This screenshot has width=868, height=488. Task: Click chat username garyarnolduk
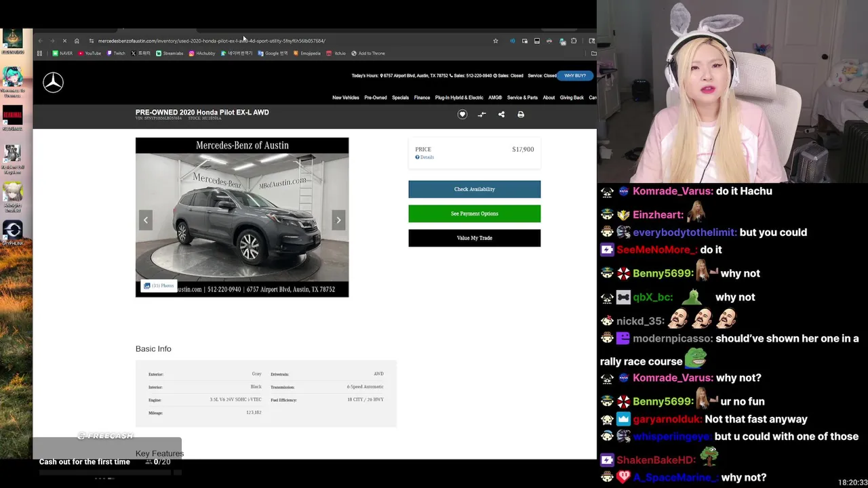667,420
